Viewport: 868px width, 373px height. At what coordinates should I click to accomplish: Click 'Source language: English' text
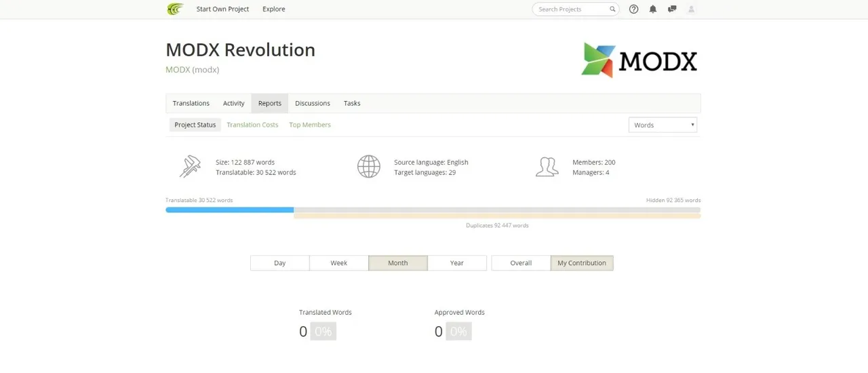[x=431, y=163]
